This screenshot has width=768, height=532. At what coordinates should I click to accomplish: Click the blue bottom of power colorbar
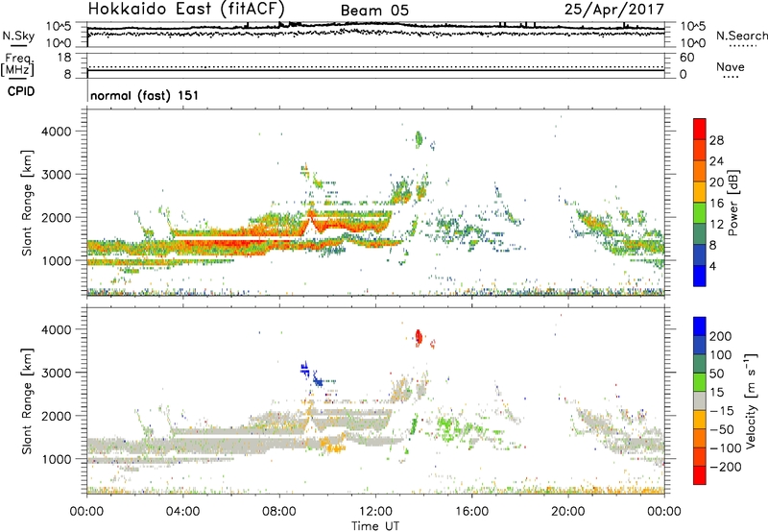[x=700, y=276]
